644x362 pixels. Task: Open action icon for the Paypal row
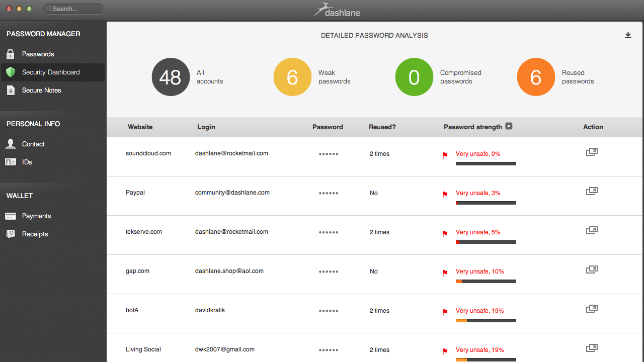(592, 191)
